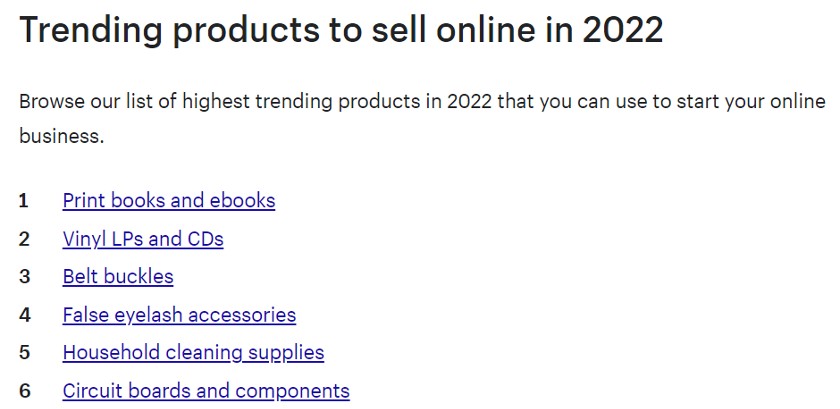The image size is (840, 409).
Task: Click the word highest in intro text
Action: pyautogui.click(x=216, y=102)
